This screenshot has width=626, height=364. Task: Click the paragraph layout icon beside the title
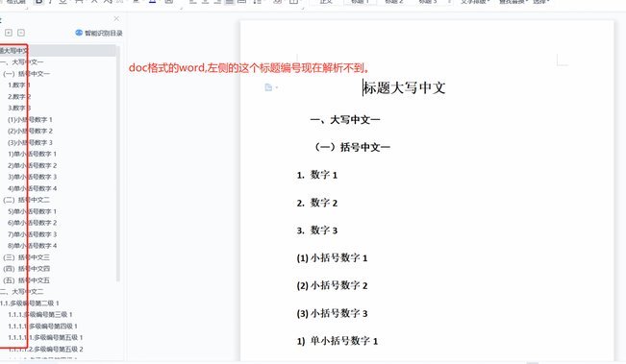point(268,87)
